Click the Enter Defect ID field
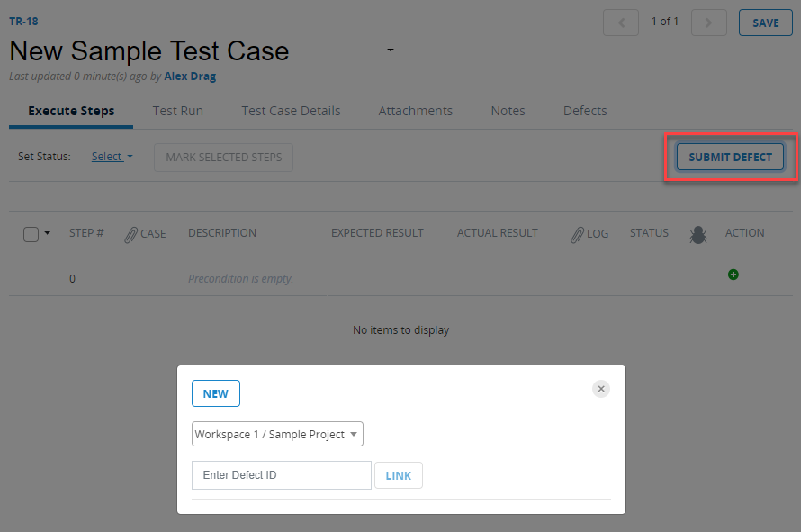The height and width of the screenshot is (532, 801). (281, 475)
